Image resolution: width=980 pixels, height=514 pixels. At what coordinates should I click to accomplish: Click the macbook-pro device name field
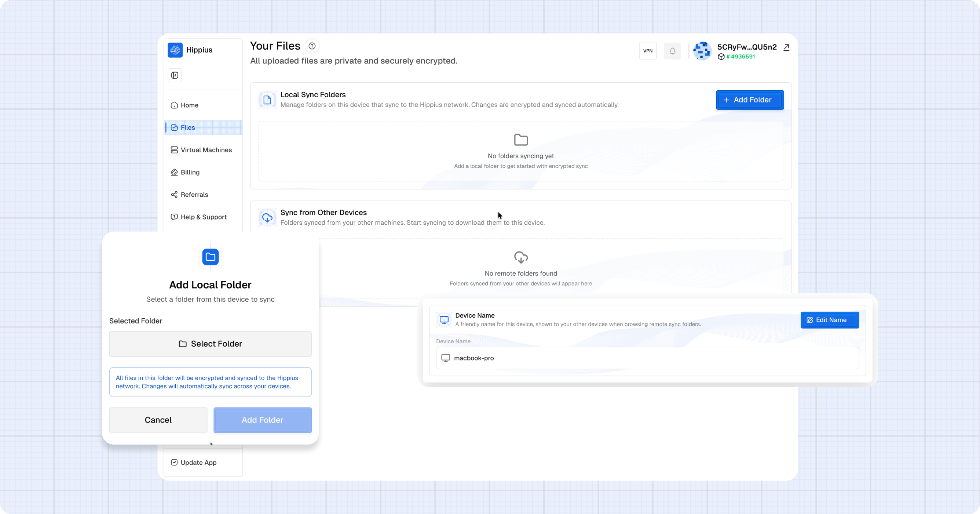647,358
